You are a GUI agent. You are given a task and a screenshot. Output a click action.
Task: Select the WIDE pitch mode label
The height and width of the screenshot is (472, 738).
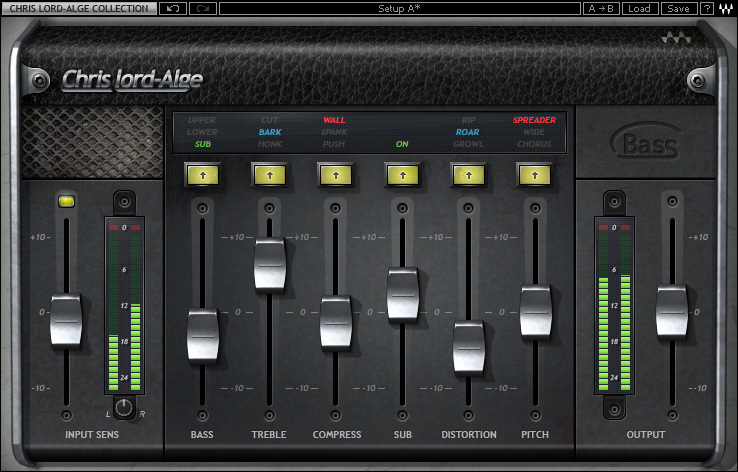(x=534, y=132)
